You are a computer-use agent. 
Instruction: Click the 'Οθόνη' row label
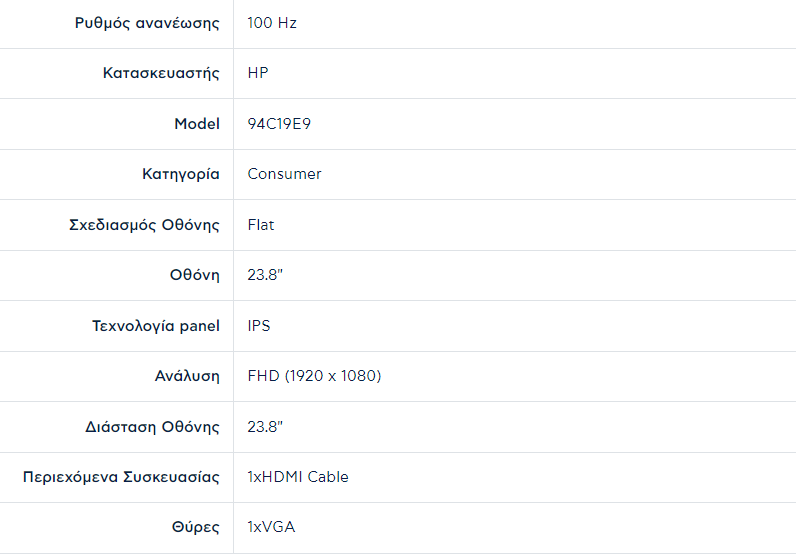tap(194, 275)
